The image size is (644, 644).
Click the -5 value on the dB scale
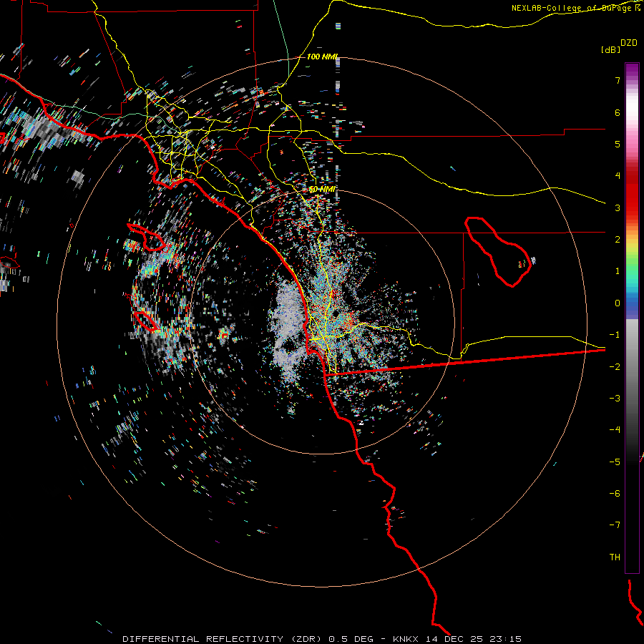pyautogui.click(x=615, y=462)
